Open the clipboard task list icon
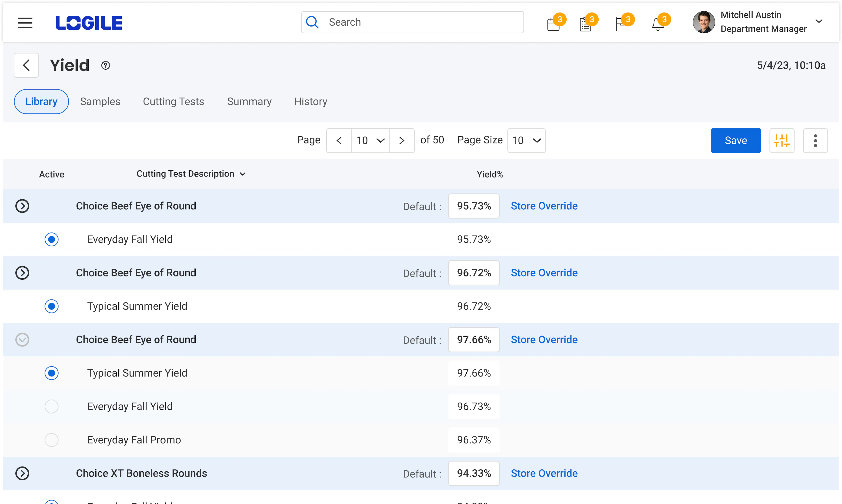Image resolution: width=842 pixels, height=504 pixels. [x=585, y=24]
